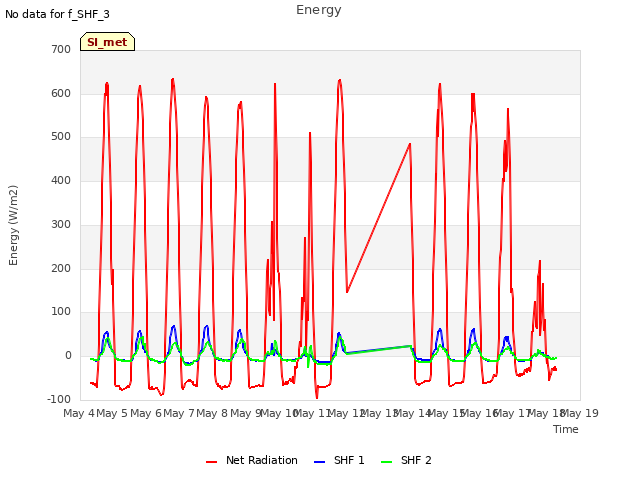
Task: Click the SI_met annotation label
Action: coord(107,42)
